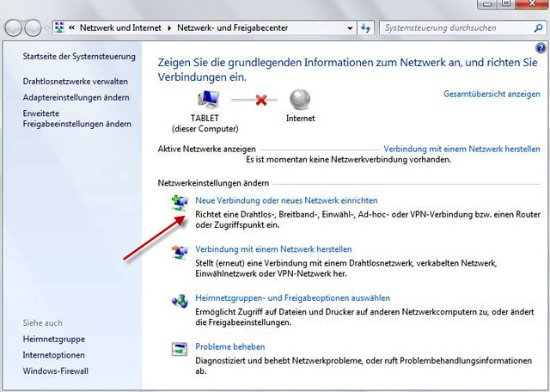Open 'Heimnetzgruppen- und Freigabeoptionen auswählen'

[292, 298]
